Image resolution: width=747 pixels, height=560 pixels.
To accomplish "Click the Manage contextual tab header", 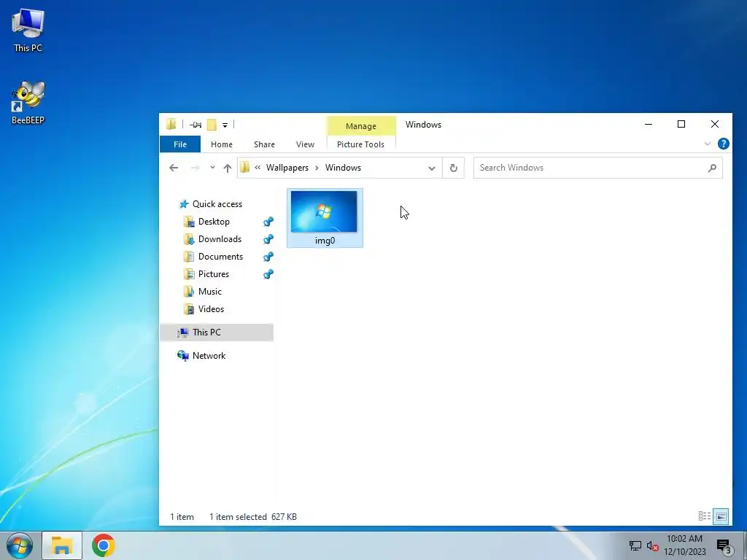I will pyautogui.click(x=361, y=126).
